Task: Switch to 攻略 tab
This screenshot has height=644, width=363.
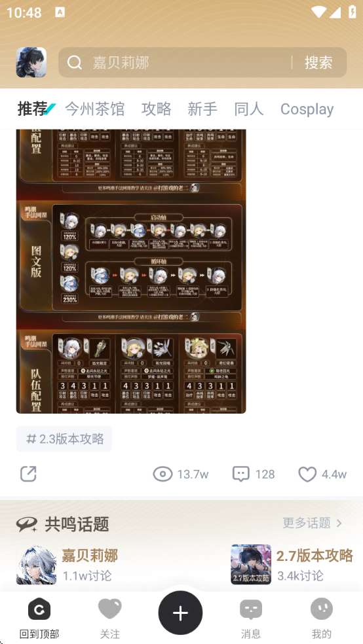Action: coord(156,109)
